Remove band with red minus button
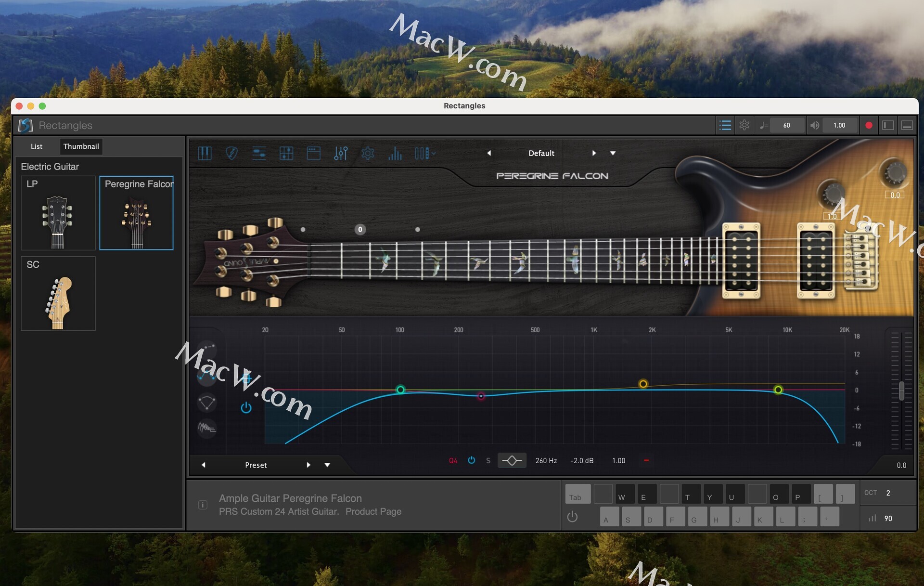924x586 pixels. 646,460
